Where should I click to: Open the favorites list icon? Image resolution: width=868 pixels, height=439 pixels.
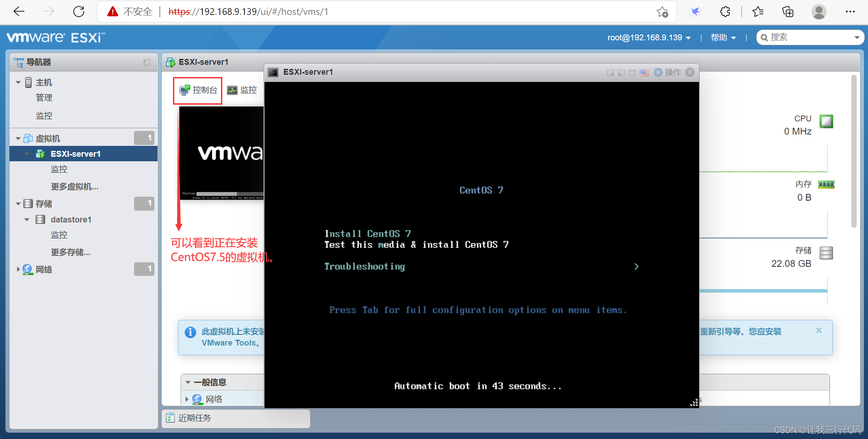tap(758, 12)
